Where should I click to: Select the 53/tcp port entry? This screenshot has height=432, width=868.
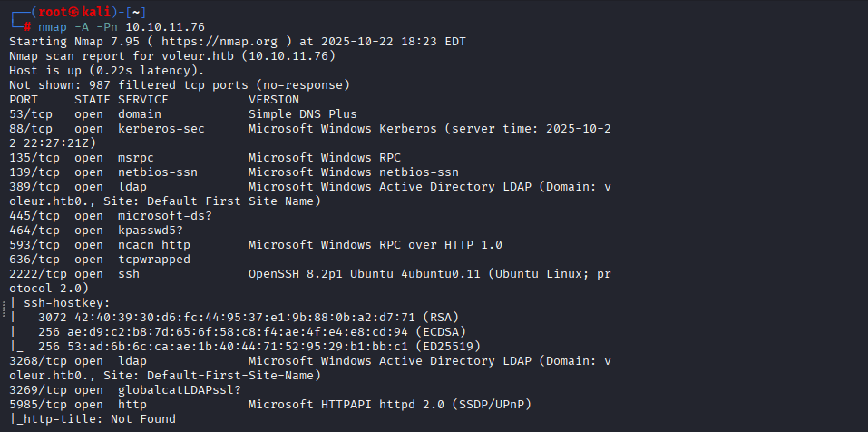click(31, 114)
